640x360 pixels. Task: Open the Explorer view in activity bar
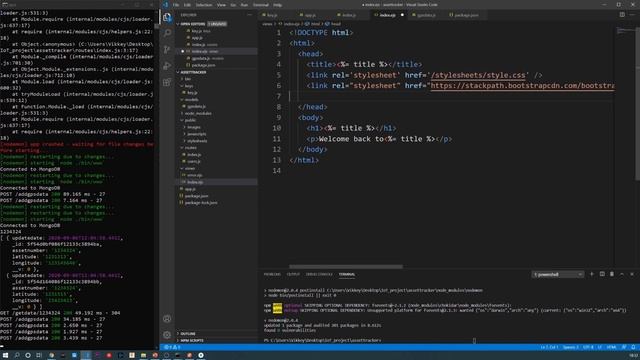pos(167,17)
